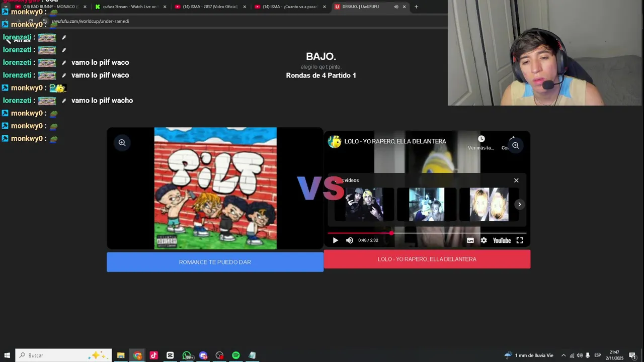Image resolution: width=644 pixels, height=362 pixels.
Task: Open the notepad app on the taskbar
Action: (252, 355)
